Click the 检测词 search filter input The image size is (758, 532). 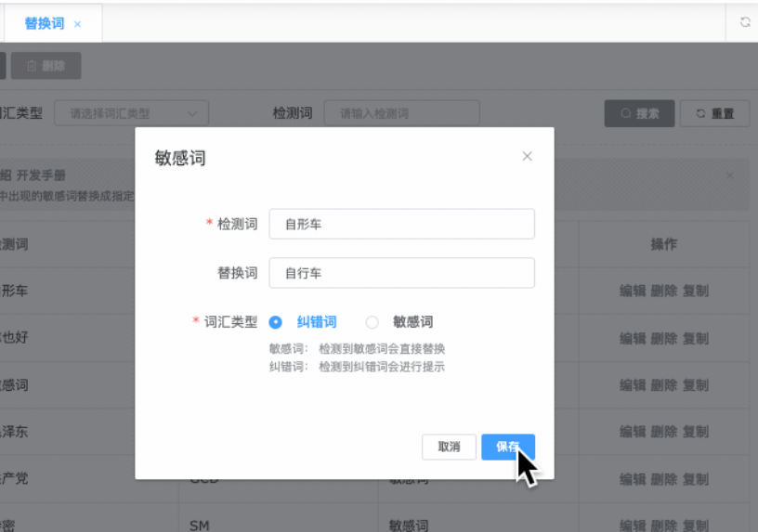pyautogui.click(x=401, y=113)
